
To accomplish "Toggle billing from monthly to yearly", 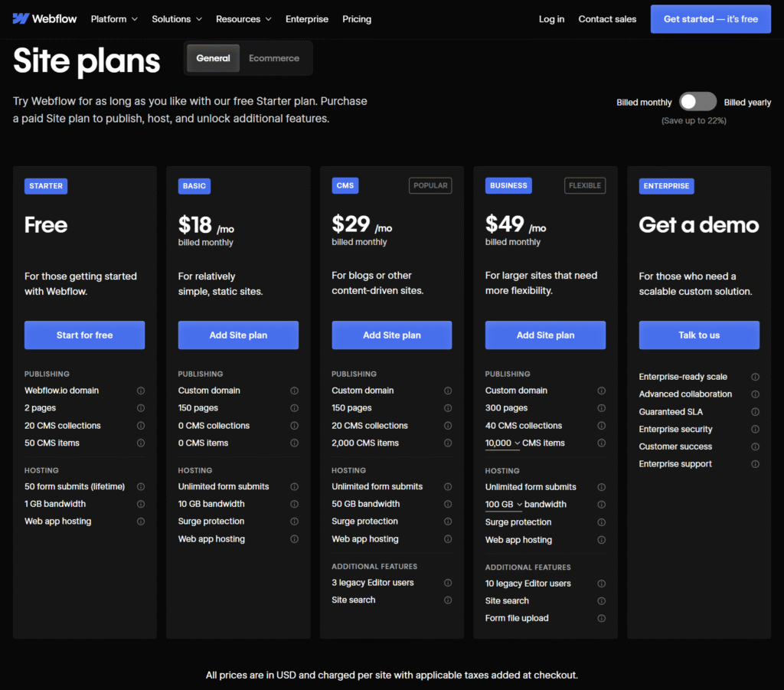I will [697, 102].
